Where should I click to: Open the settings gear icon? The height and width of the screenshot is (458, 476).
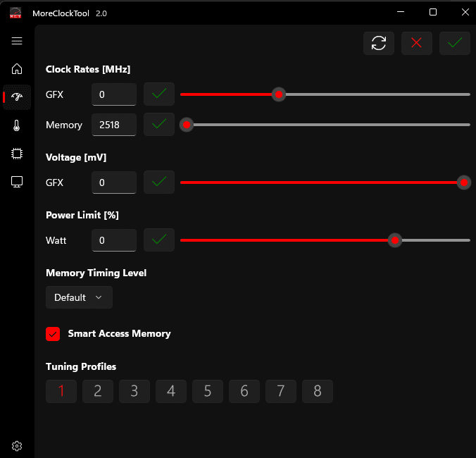click(x=17, y=446)
